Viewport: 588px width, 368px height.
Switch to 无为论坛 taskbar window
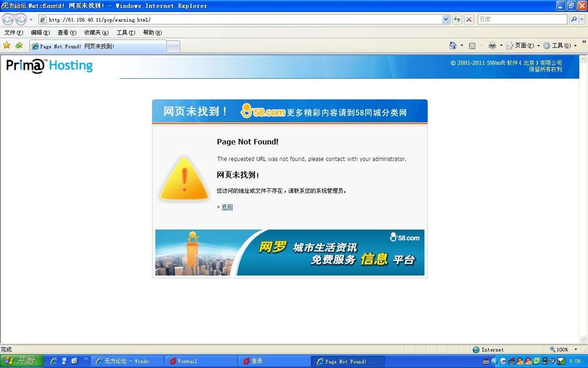(128, 361)
